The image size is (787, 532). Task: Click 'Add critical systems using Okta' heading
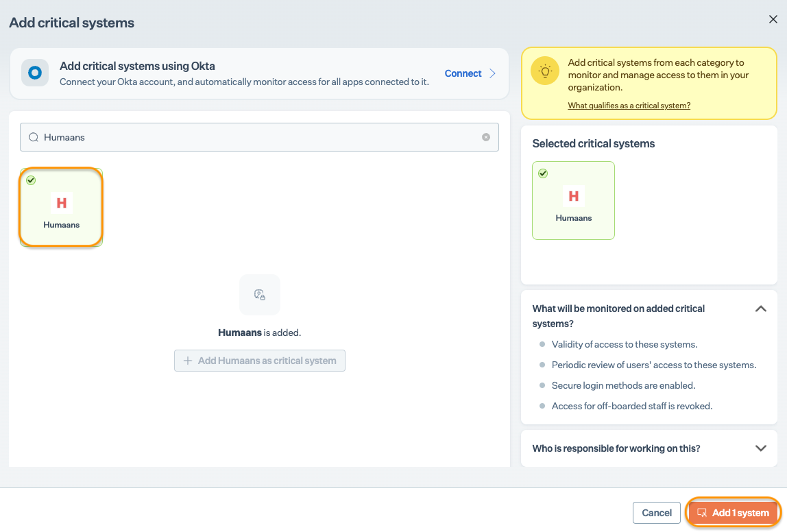click(137, 66)
